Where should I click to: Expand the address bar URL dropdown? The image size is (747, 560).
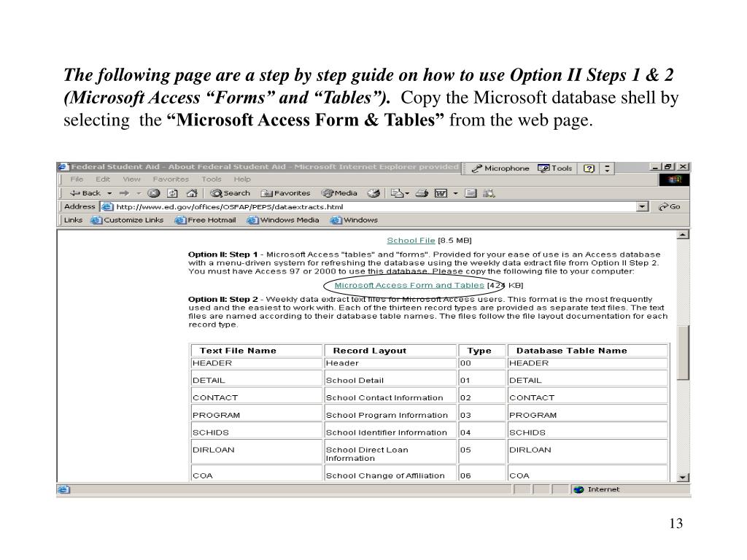(x=643, y=206)
